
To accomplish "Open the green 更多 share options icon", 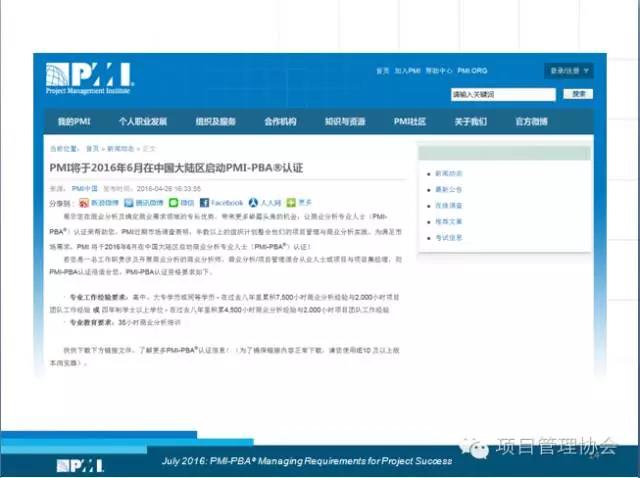I will coord(291,203).
